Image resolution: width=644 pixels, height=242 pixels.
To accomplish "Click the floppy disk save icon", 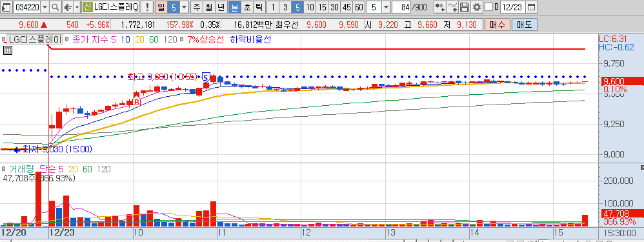I will (465, 6).
